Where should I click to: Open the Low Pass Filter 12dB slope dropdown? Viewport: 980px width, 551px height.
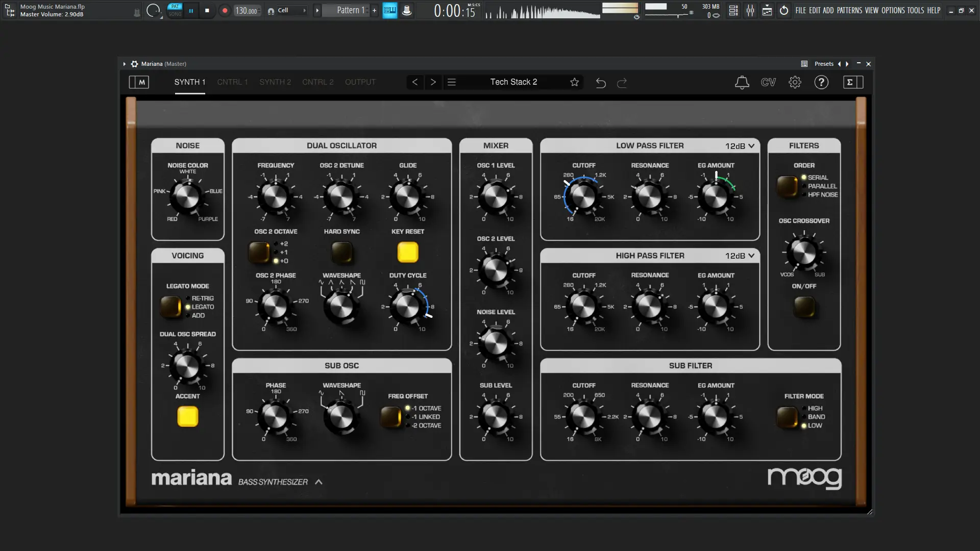click(x=740, y=146)
